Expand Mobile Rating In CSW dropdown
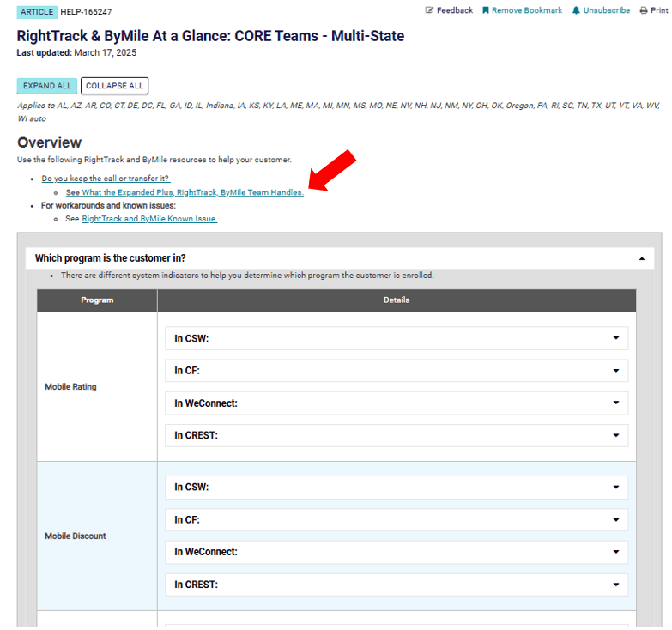672x630 pixels. (397, 338)
